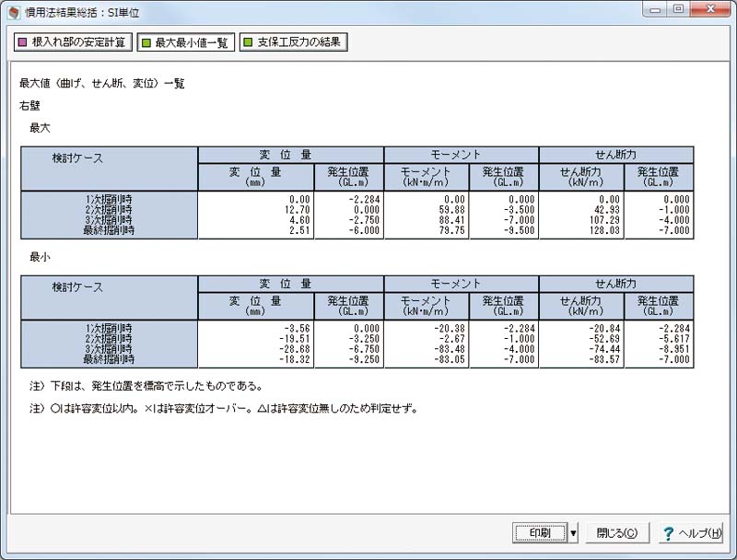
Task: Select min moment value -83.05
Action: [x=450, y=359]
